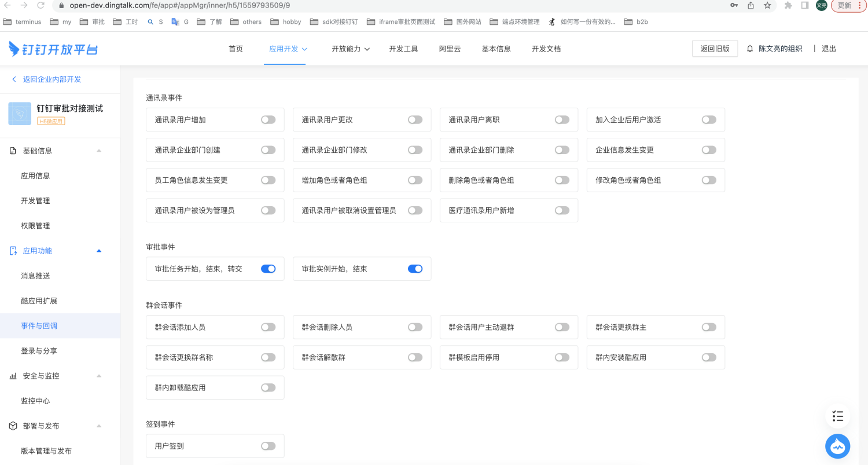Click the password key icon in address bar
Image resolution: width=868 pixels, height=465 pixels.
734,5
